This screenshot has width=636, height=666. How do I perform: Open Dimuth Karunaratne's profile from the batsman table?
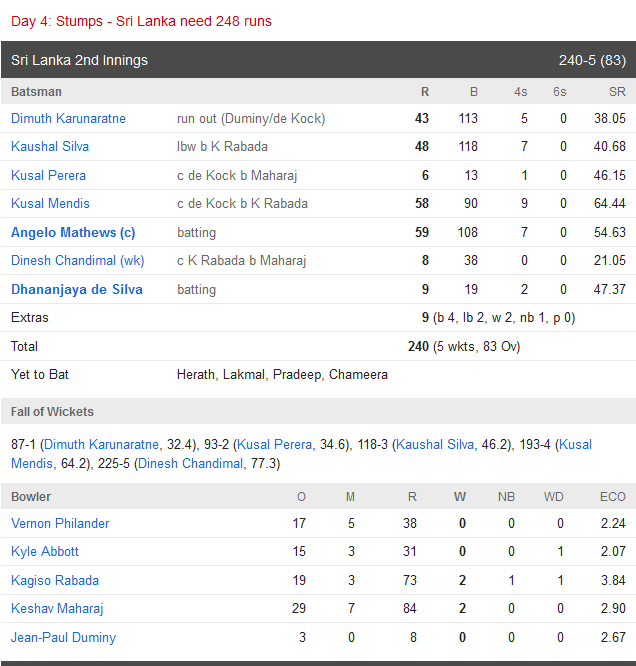click(68, 118)
